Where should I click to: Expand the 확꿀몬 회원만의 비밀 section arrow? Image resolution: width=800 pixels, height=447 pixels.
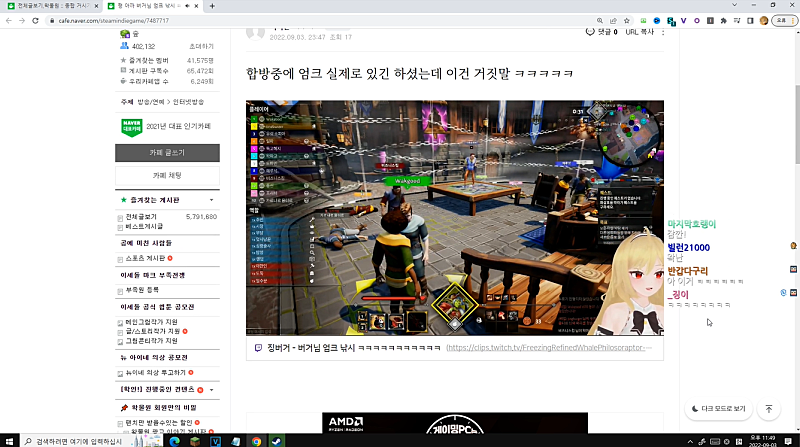pyautogui.click(x=210, y=408)
